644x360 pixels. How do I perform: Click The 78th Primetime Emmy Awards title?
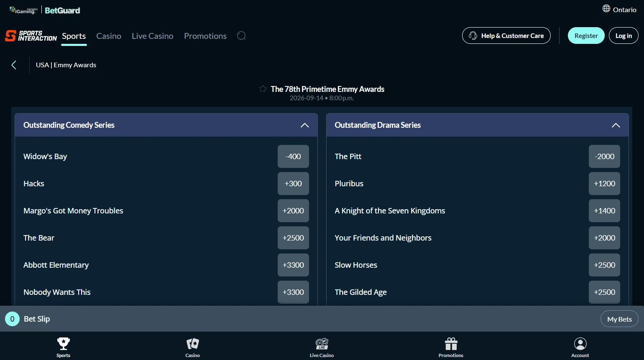[327, 89]
